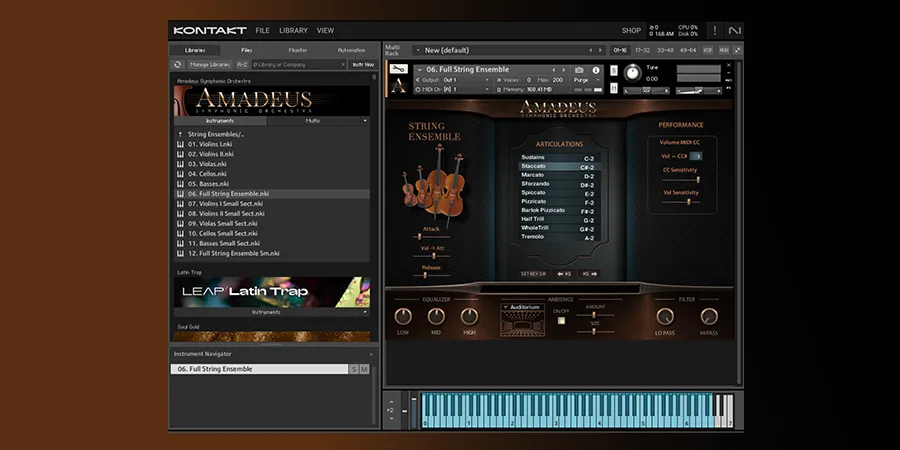Screen dimensions: 900x450
Task: Click the refresh libraries icon
Action: pos(178,65)
